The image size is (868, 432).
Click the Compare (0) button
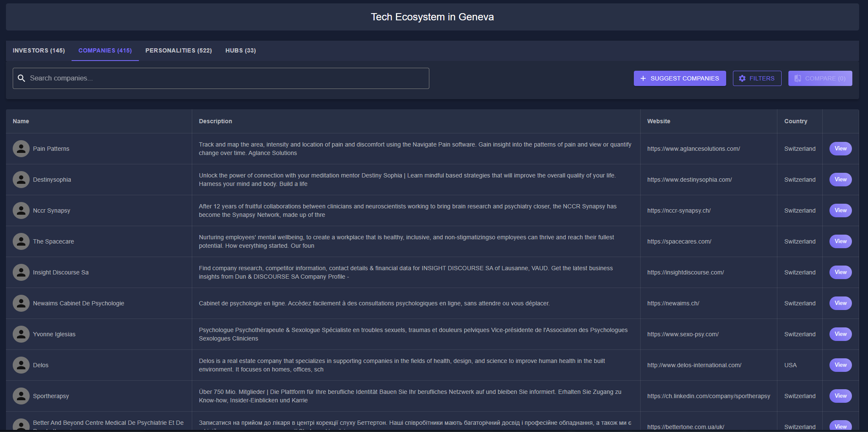[x=820, y=78]
